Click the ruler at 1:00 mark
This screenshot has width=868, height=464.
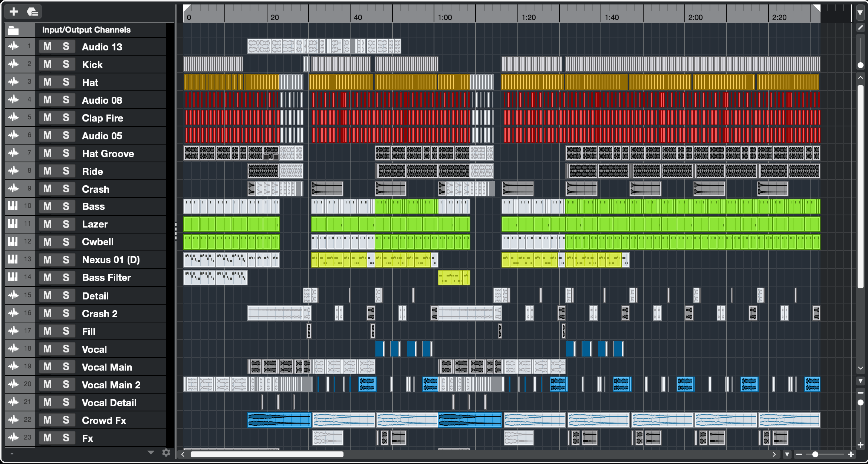coord(445,17)
